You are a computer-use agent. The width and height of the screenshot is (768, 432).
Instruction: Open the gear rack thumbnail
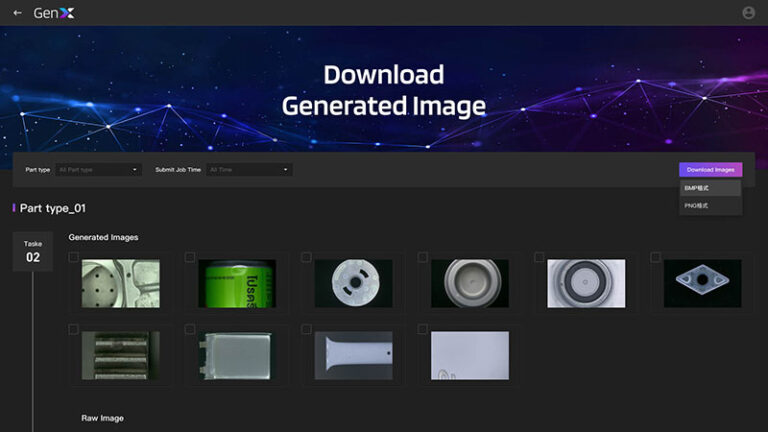[x=120, y=356]
